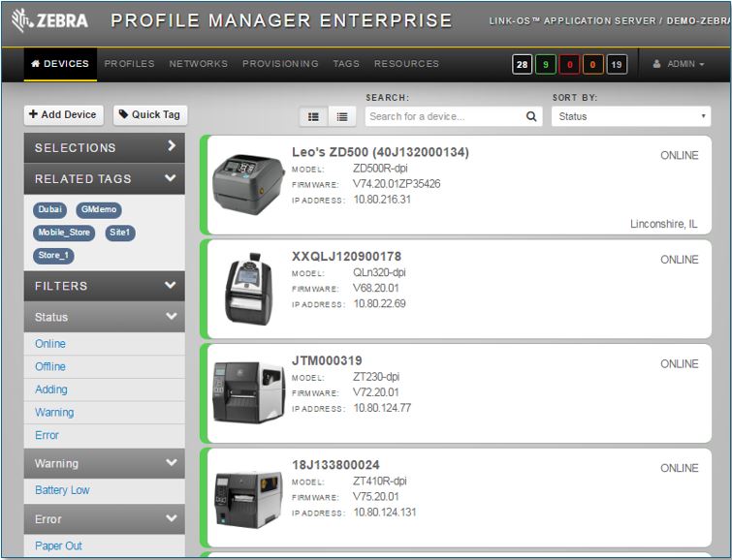
Task: Click the Quick Tag button
Action: pos(150,114)
